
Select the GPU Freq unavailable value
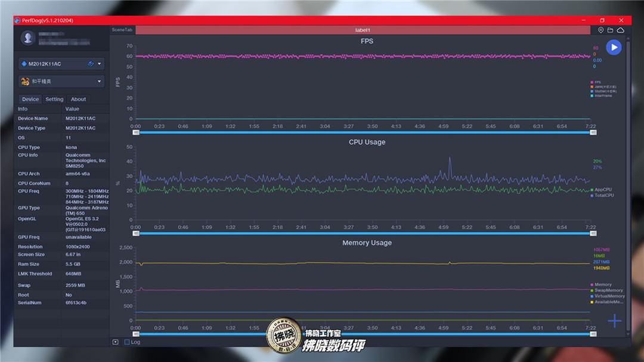[x=79, y=237]
